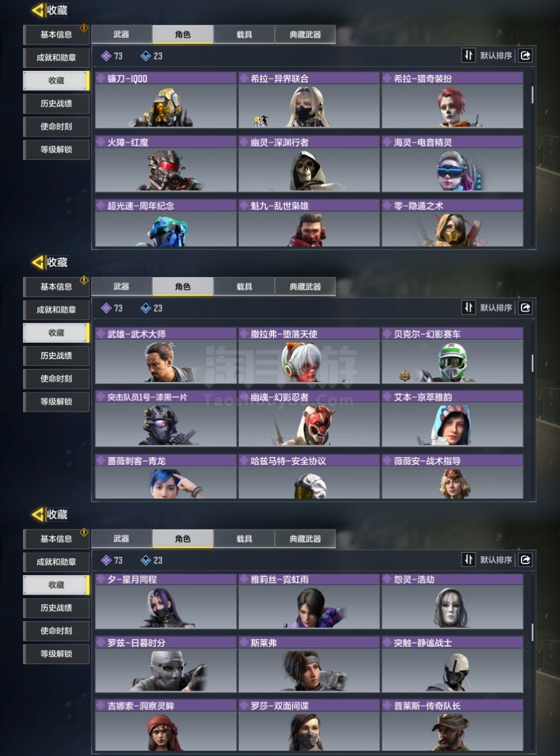Image resolution: width=560 pixels, height=756 pixels.
Task: Click blue gem icon above 武雄-武术大师 card
Action: pyautogui.click(x=146, y=308)
